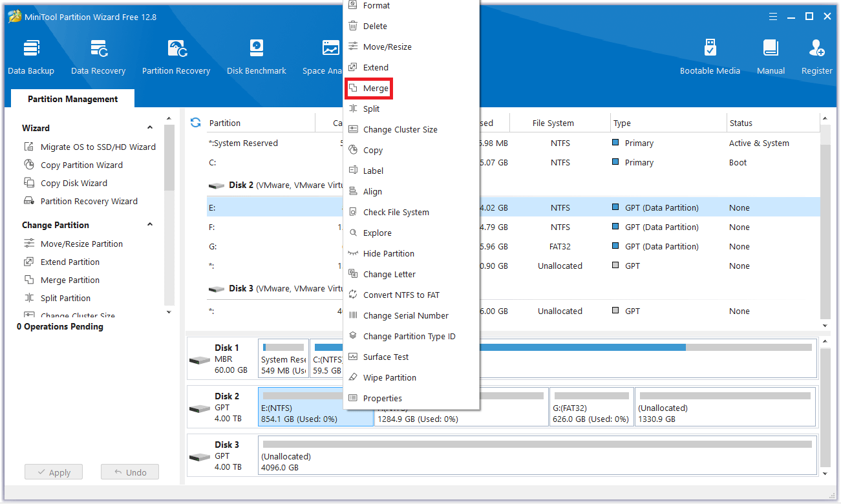Image resolution: width=841 pixels, height=504 pixels.
Task: Launch Copy Partition Wizard
Action: [73, 165]
